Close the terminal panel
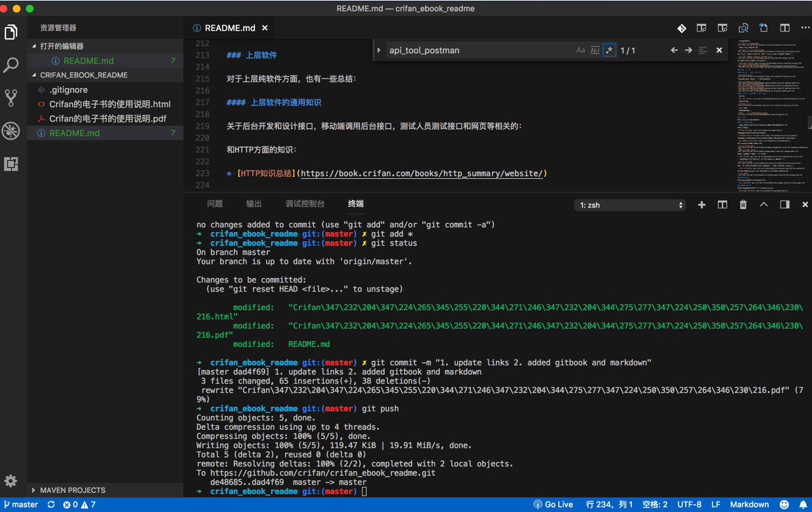Viewport: 812px width, 512px height. 805,205
